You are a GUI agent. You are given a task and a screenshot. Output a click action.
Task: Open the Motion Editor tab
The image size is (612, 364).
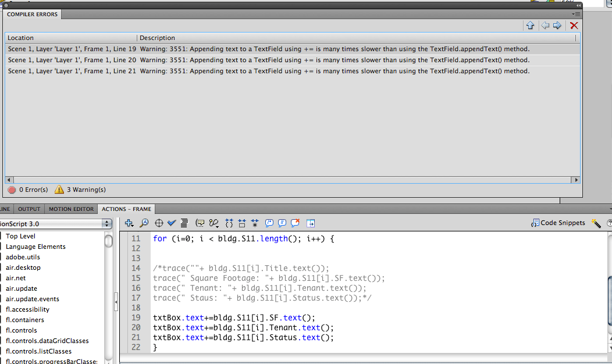point(72,209)
